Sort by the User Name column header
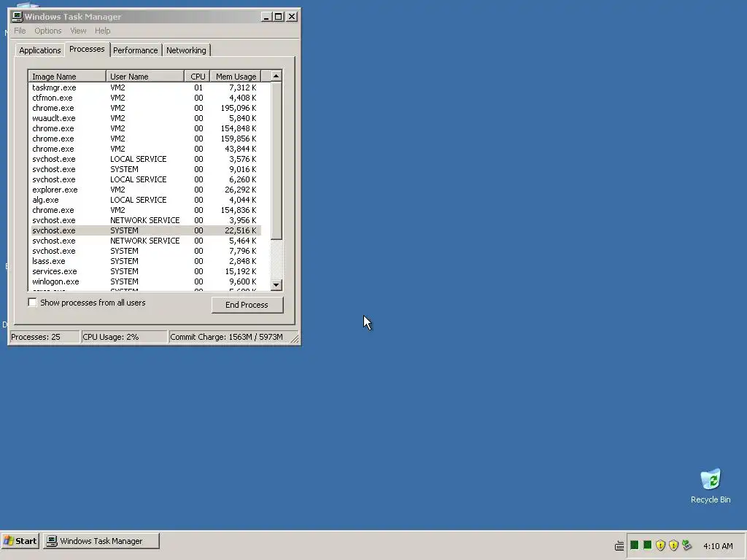This screenshot has height=560, width=747. [145, 76]
